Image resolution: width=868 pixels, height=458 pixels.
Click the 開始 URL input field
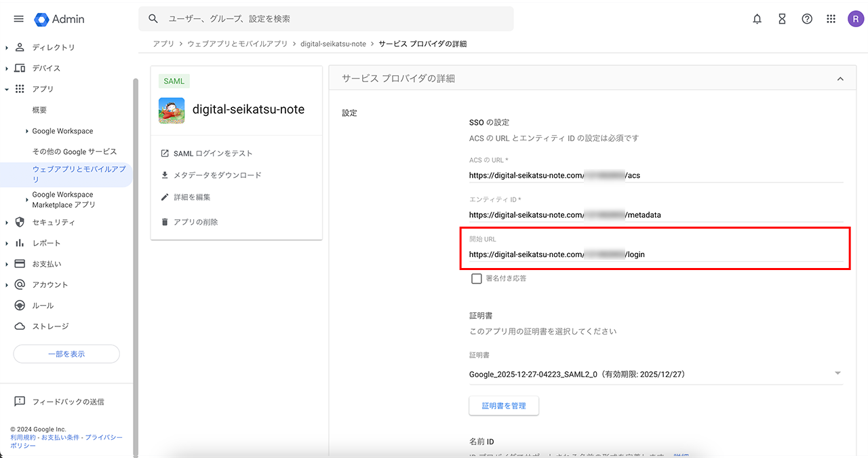point(655,254)
